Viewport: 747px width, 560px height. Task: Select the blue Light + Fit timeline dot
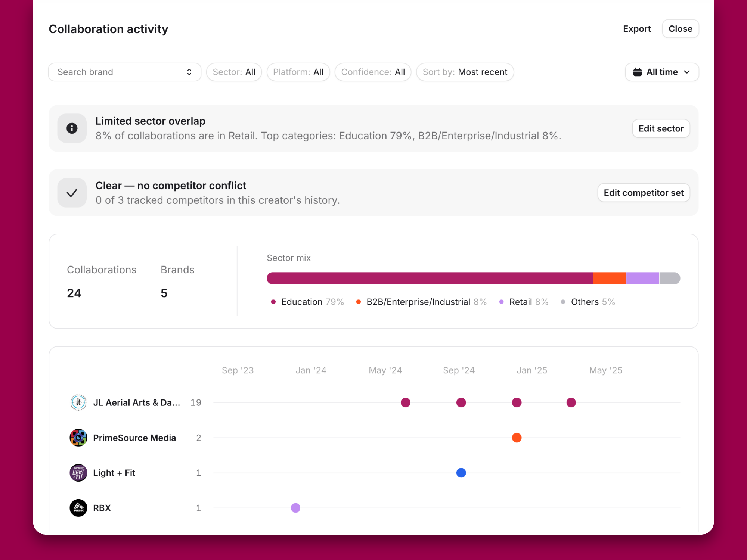coord(461,473)
